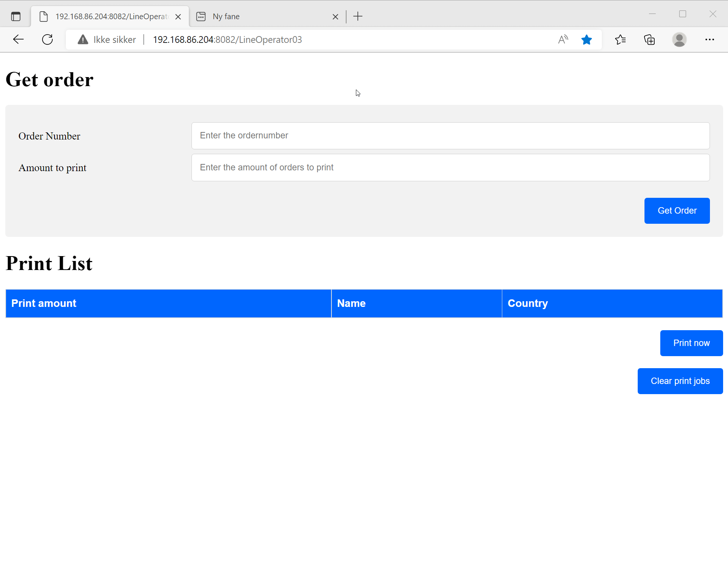Open the browser settings ellipsis menu

[710, 39]
